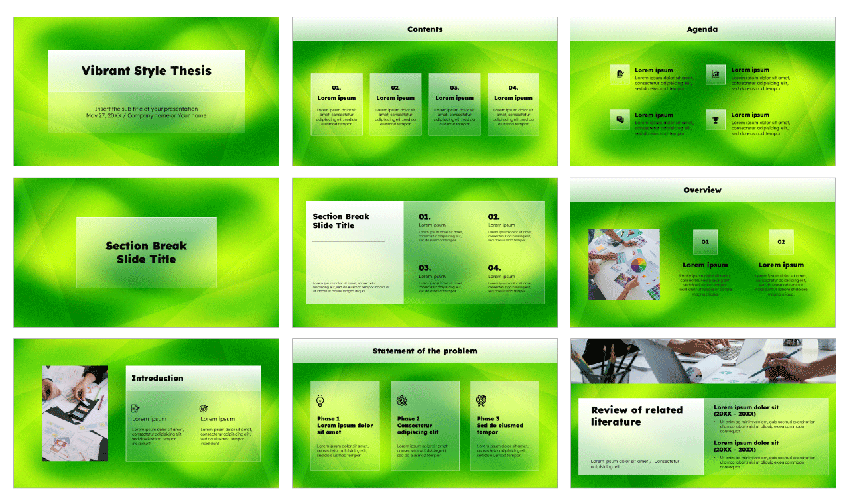849x504 pixels.
Task: Select the '03.' card in the Contents slide
Action: point(454,104)
